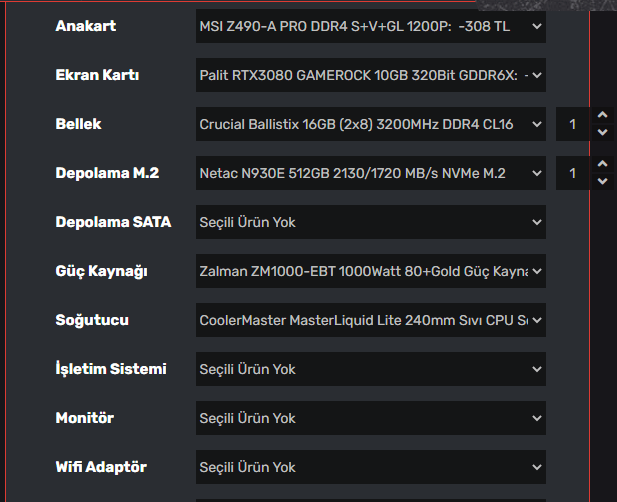Open the Ekran Kartı graphics card dropdown

(x=371, y=75)
